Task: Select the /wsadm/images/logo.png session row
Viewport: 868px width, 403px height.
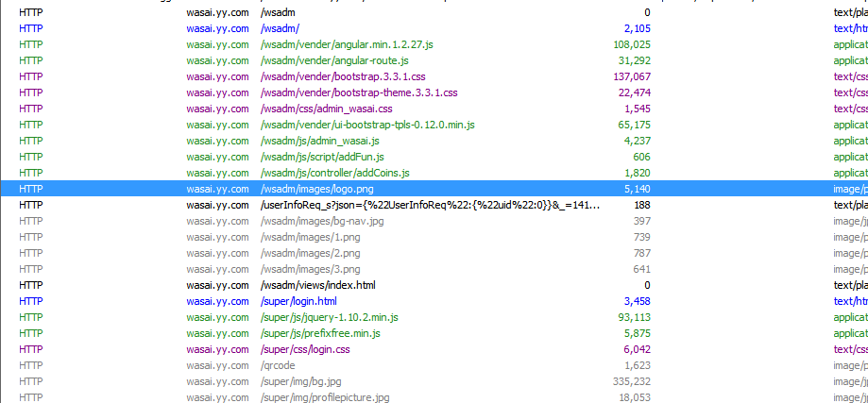Action: click(434, 189)
